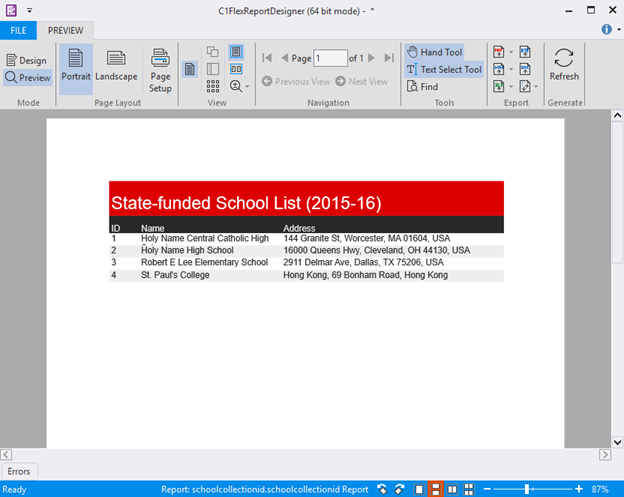Image resolution: width=624 pixels, height=497 pixels.
Task: Click the report title State-funded School List
Action: (x=246, y=203)
